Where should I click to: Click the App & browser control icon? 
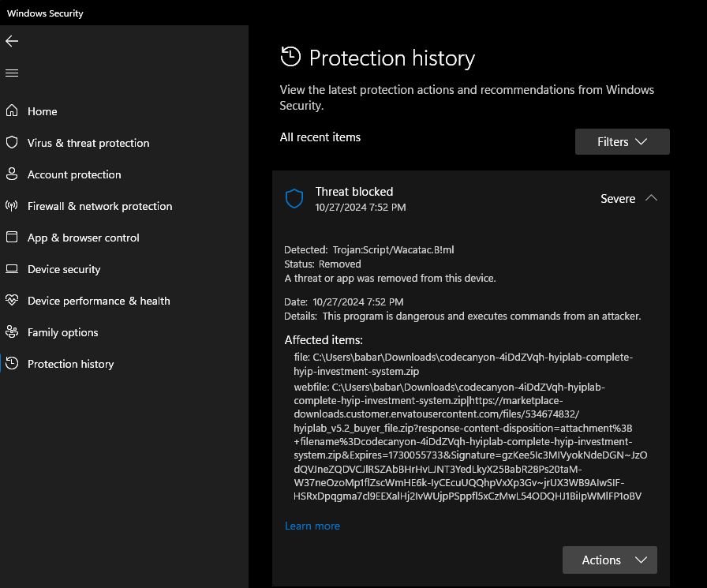click(12, 238)
